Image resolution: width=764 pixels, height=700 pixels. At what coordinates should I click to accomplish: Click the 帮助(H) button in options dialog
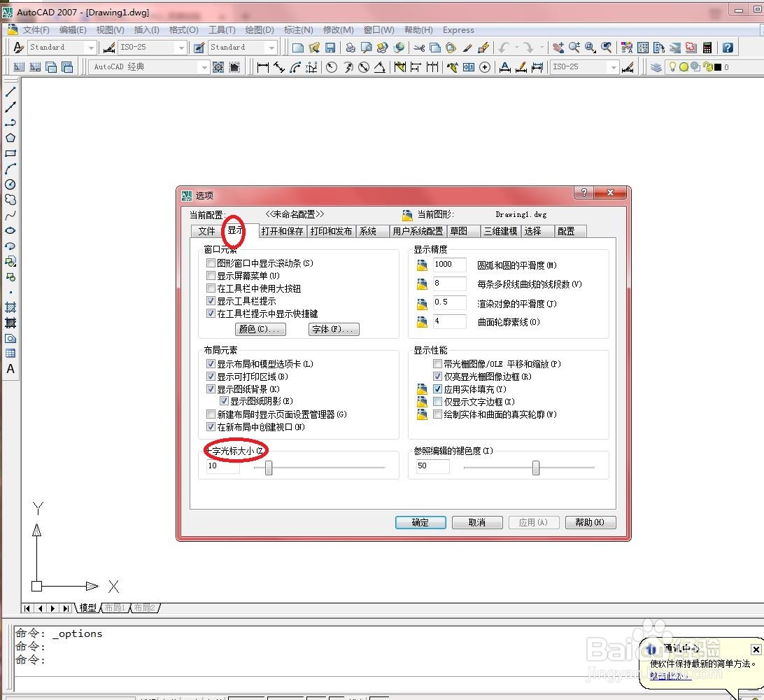coord(590,522)
